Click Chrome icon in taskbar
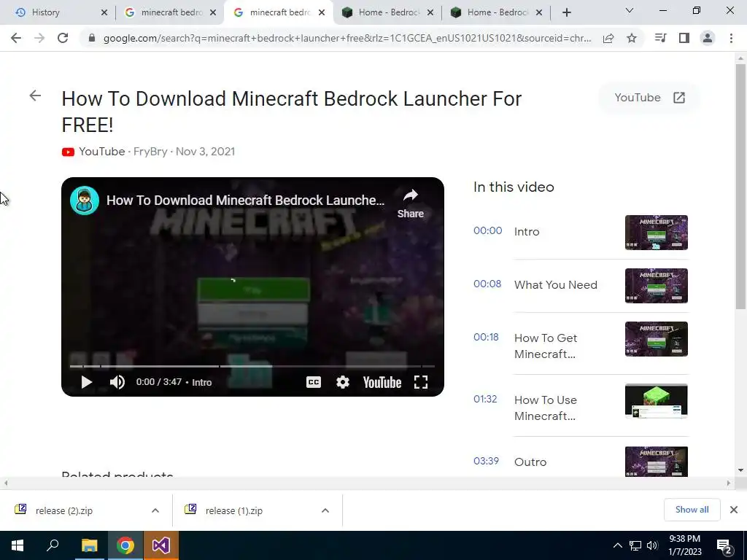The width and height of the screenshot is (747, 560). pos(125,545)
